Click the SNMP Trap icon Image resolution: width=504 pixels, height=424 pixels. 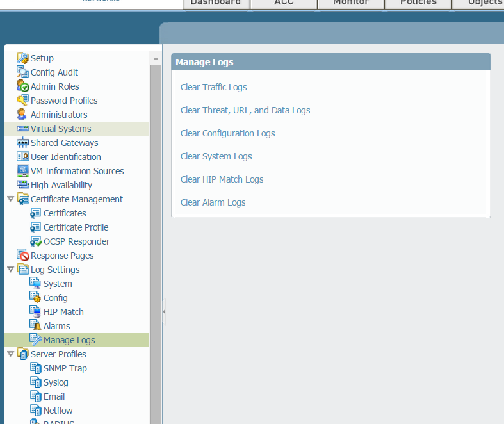pos(36,368)
